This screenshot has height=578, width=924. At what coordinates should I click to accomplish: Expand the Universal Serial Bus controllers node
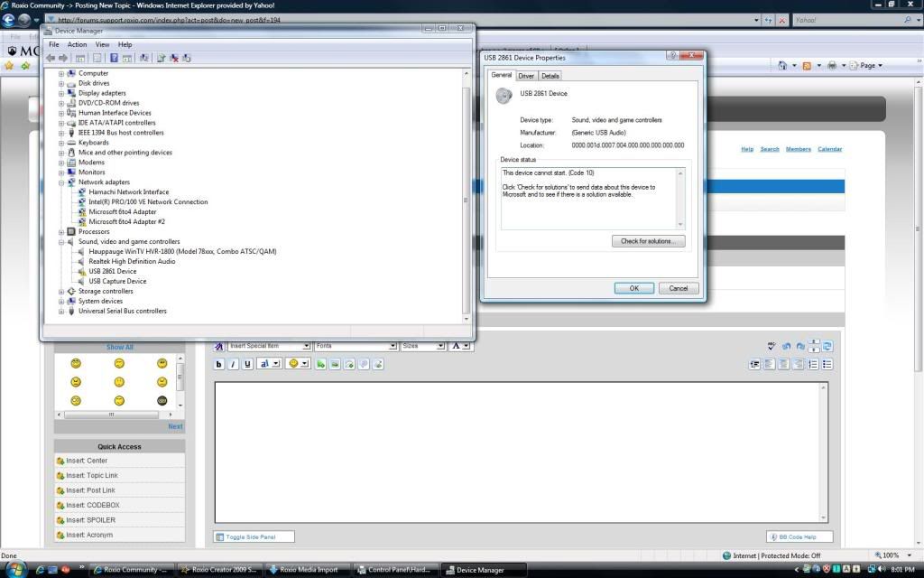[61, 312]
